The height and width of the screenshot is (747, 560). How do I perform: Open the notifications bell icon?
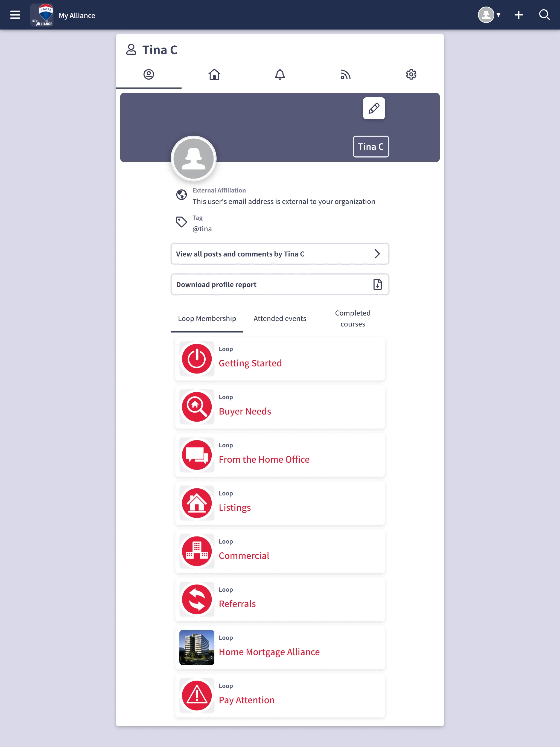[x=280, y=74]
